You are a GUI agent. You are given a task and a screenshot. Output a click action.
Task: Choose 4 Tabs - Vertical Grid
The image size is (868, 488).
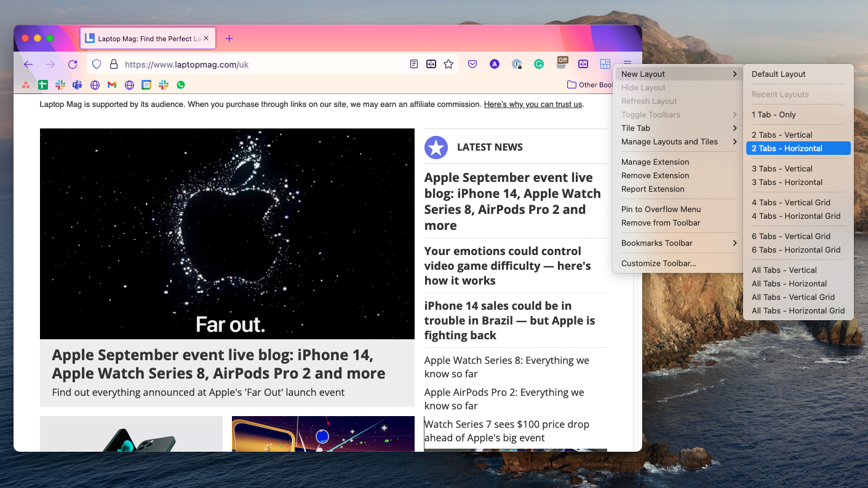click(798, 203)
